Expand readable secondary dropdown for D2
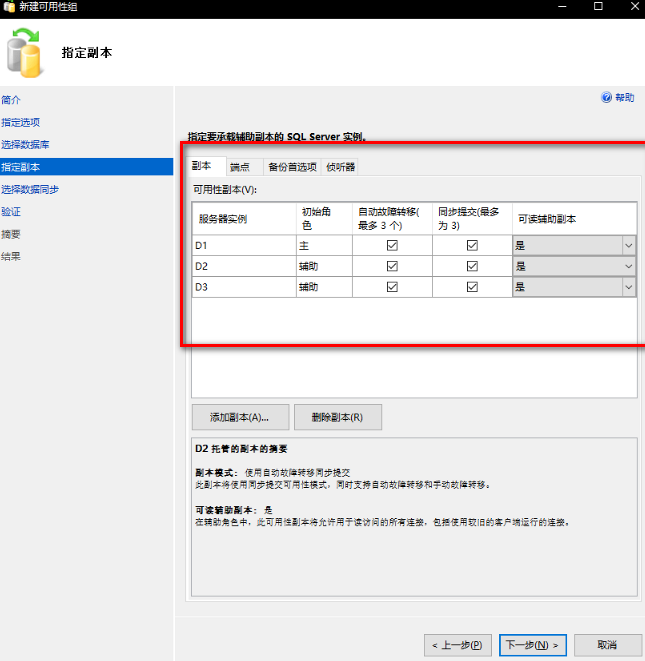The width and height of the screenshot is (645, 661). click(x=628, y=266)
